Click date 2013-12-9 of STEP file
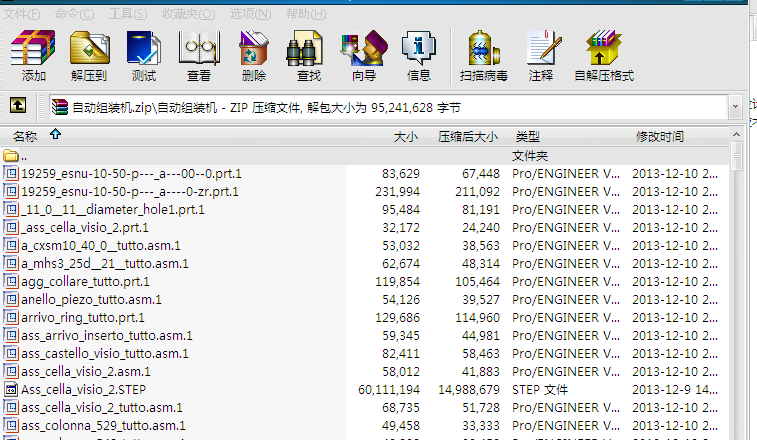The height and width of the screenshot is (440, 757). click(674, 389)
